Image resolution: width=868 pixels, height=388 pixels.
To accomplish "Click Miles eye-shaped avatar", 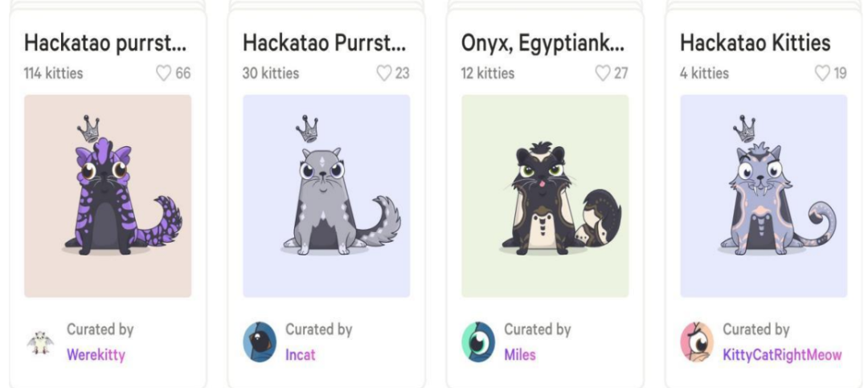I will click(x=478, y=342).
